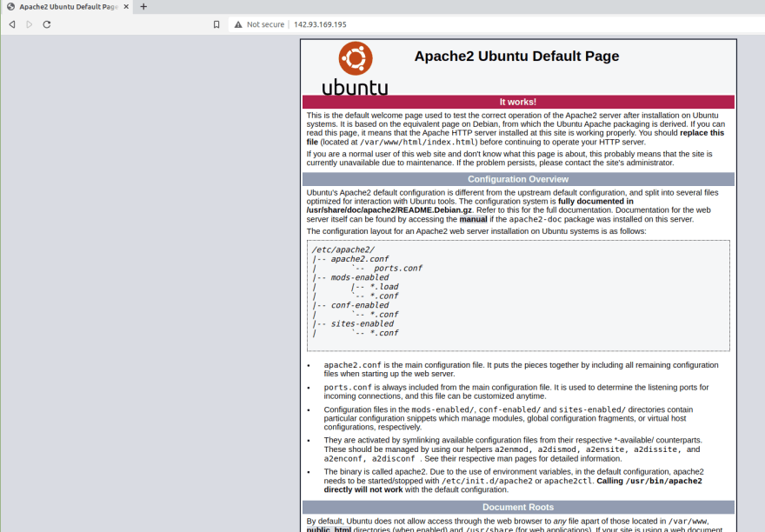765x532 pixels.
Task: Go back with the browser back arrow
Action: 12,24
